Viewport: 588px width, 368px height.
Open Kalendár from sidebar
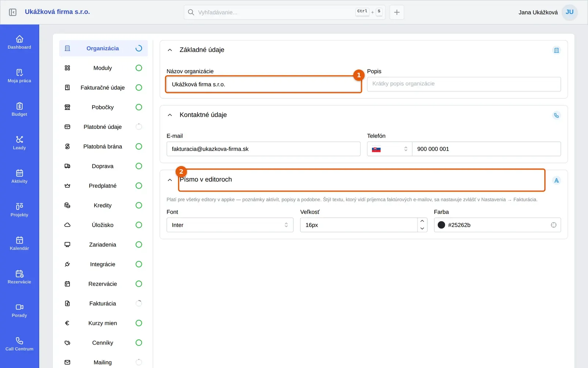tap(19, 243)
